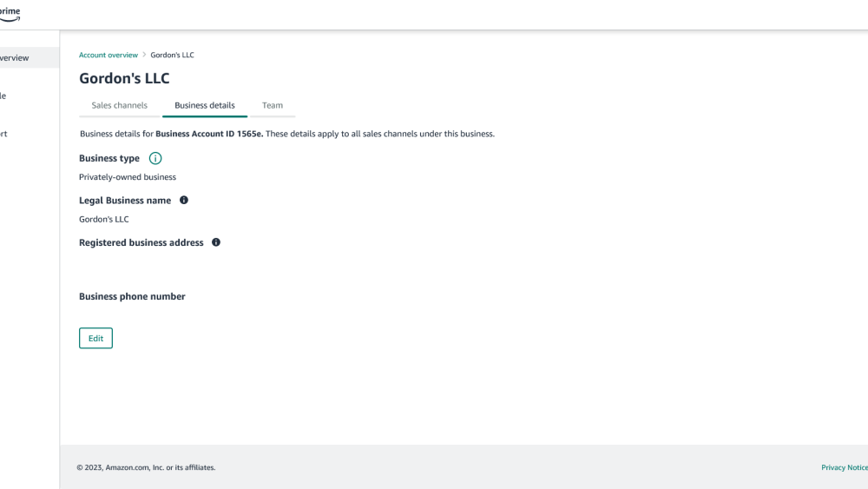Click the breadcrumb chevron separator

144,55
